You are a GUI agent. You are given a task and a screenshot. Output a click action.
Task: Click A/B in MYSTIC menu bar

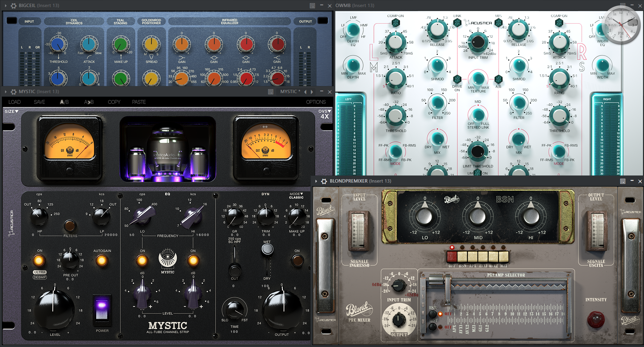(64, 102)
